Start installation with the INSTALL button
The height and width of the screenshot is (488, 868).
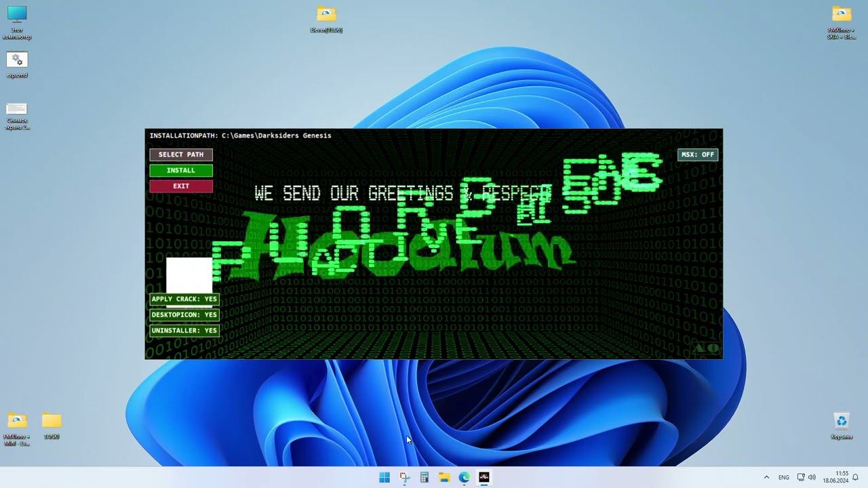click(x=181, y=170)
